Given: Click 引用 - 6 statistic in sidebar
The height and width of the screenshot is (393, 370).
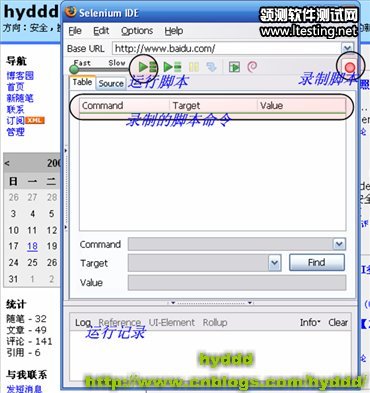Looking at the screenshot, I should 23,352.
